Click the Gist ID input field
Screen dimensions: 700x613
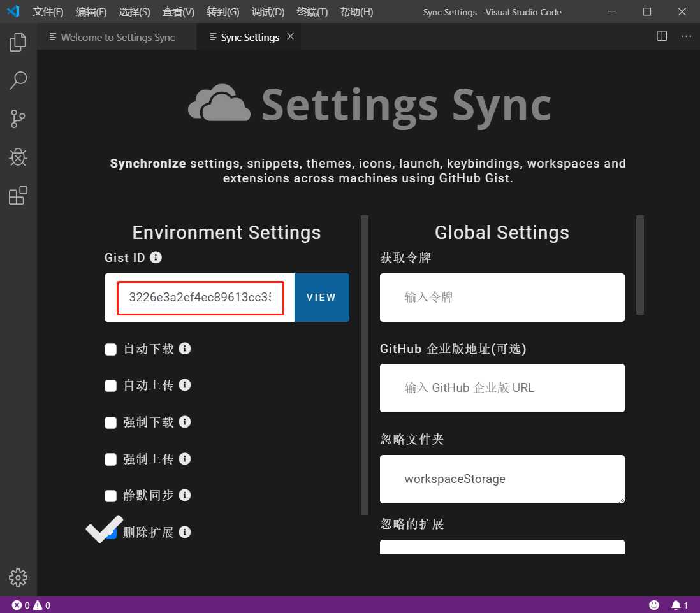tap(200, 297)
